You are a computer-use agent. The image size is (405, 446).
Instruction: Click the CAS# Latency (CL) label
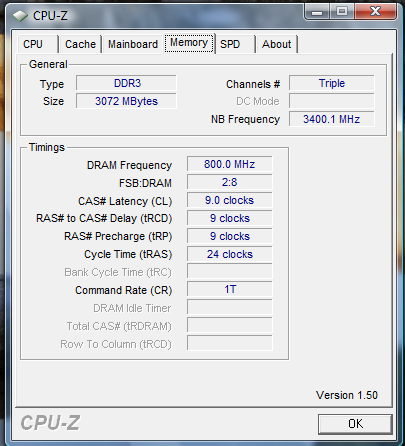125,201
